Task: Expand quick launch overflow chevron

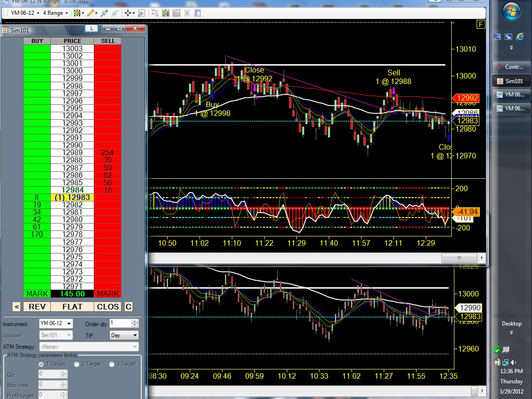Action: tap(511, 48)
